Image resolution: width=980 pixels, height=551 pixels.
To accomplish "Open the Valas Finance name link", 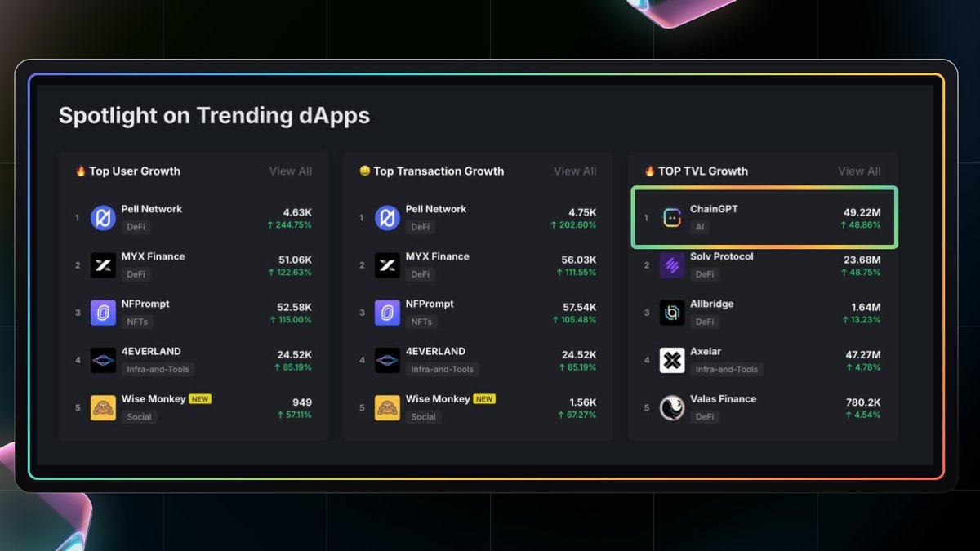I will pos(723,398).
